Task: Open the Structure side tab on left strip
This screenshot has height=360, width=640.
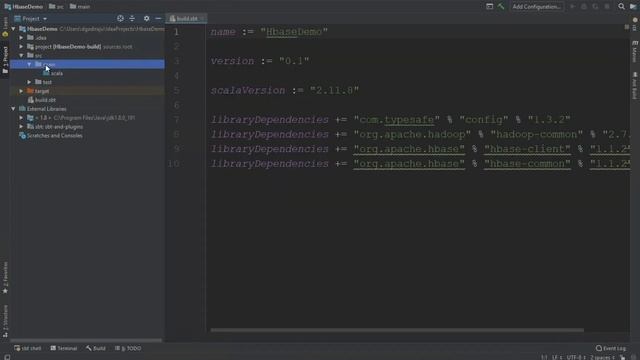Action: tap(5, 321)
